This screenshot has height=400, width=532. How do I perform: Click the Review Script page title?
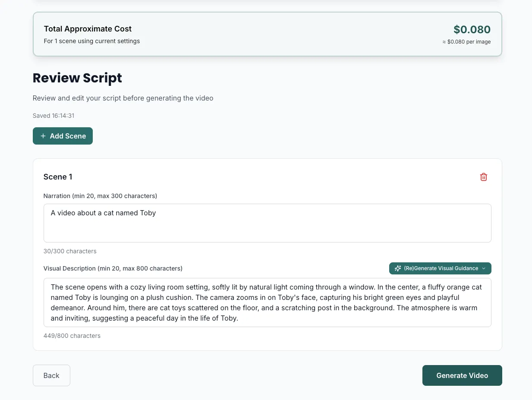[x=77, y=78]
